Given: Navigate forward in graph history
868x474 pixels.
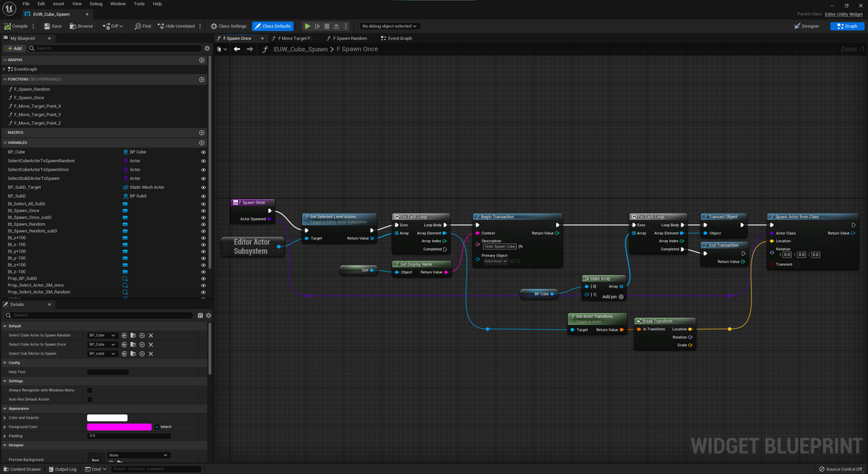Looking at the screenshot, I should tap(249, 49).
